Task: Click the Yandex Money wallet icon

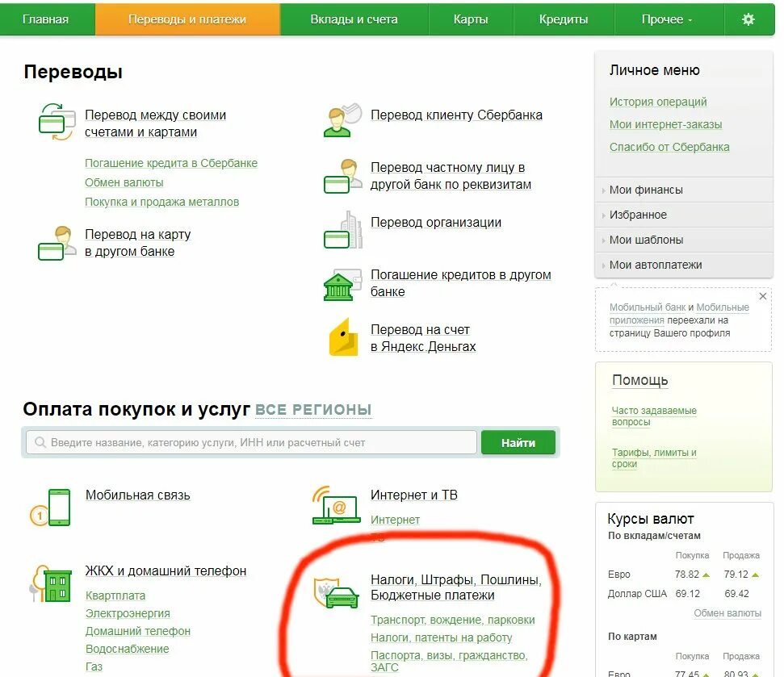Action: click(343, 337)
